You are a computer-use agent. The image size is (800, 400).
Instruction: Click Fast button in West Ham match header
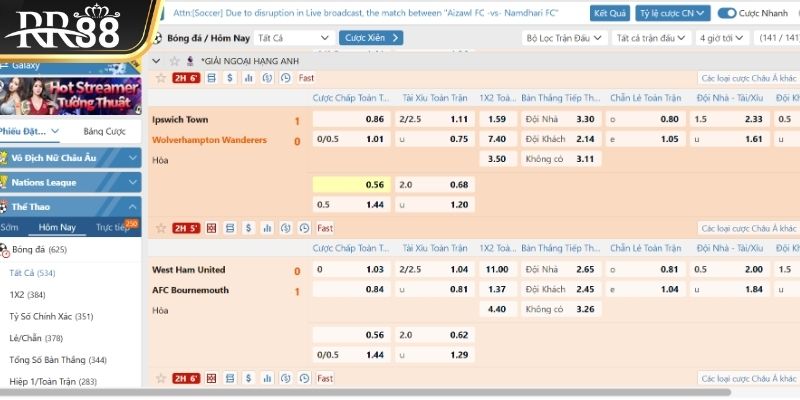325,228
